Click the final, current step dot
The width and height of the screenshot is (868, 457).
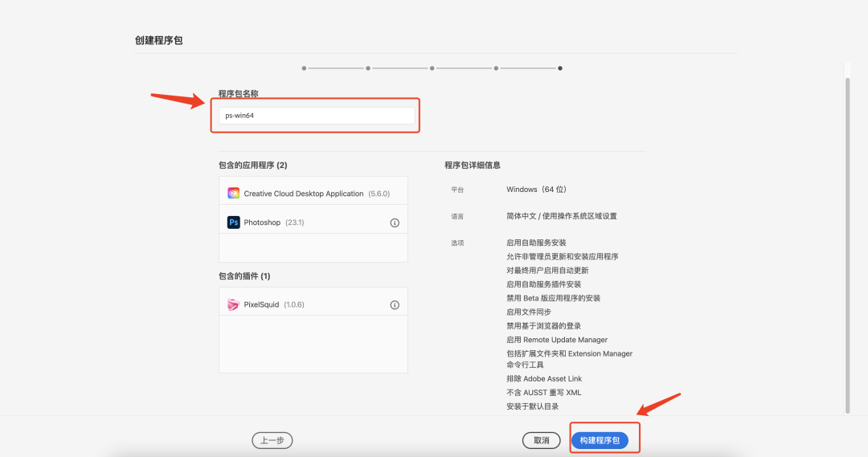pyautogui.click(x=560, y=68)
